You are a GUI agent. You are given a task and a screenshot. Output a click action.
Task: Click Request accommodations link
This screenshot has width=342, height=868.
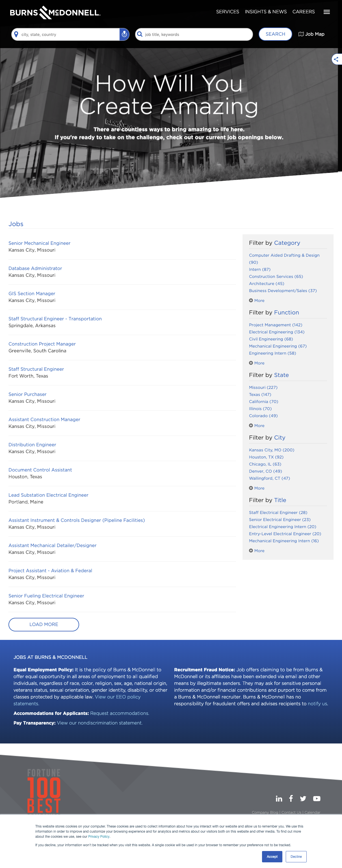[120, 713]
